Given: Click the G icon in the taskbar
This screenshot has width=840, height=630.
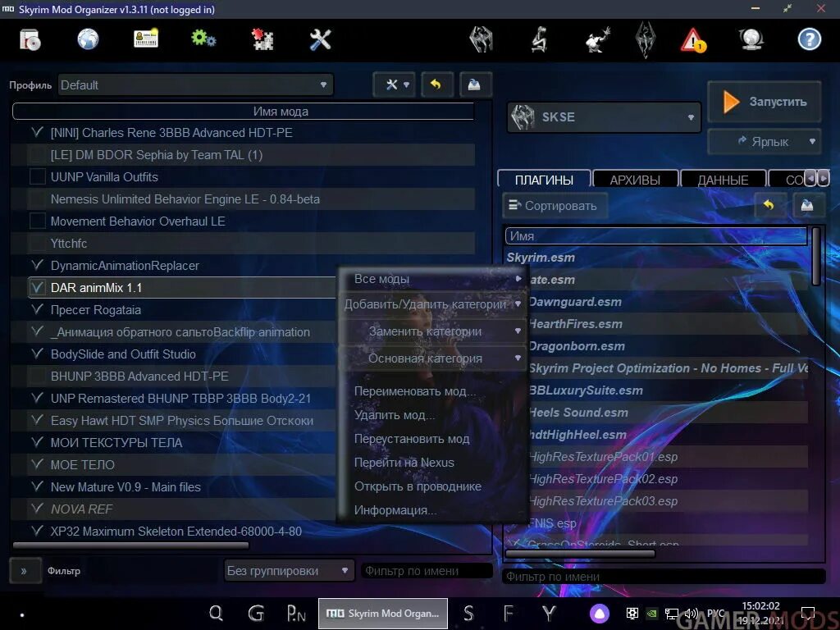Looking at the screenshot, I should [x=257, y=613].
